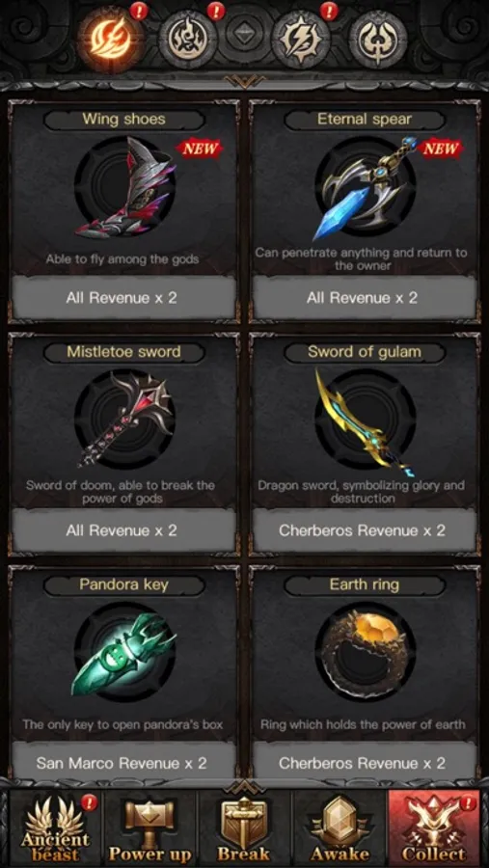Tap the Eternal spear artifact image
This screenshot has height=868, width=489.
click(x=366, y=188)
